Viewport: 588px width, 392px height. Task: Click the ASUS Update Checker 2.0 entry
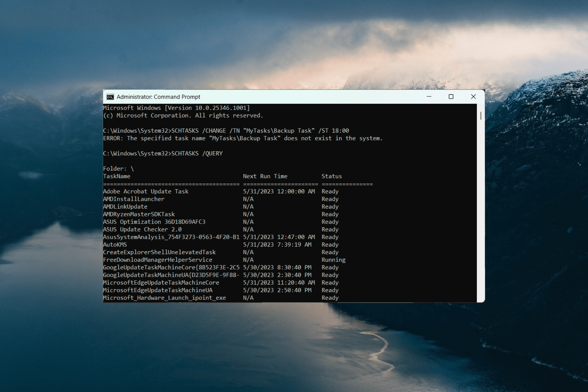coord(142,229)
